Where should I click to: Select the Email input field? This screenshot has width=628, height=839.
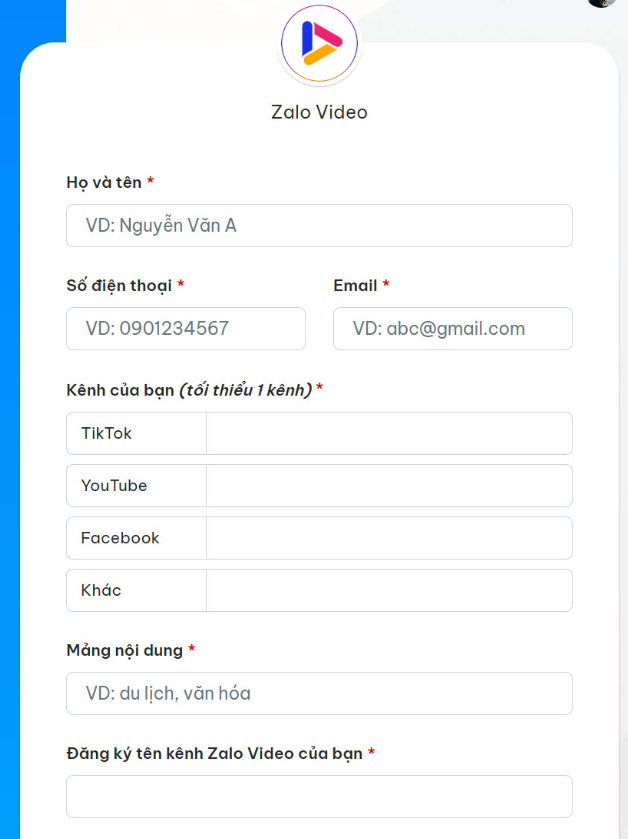pyautogui.click(x=453, y=329)
